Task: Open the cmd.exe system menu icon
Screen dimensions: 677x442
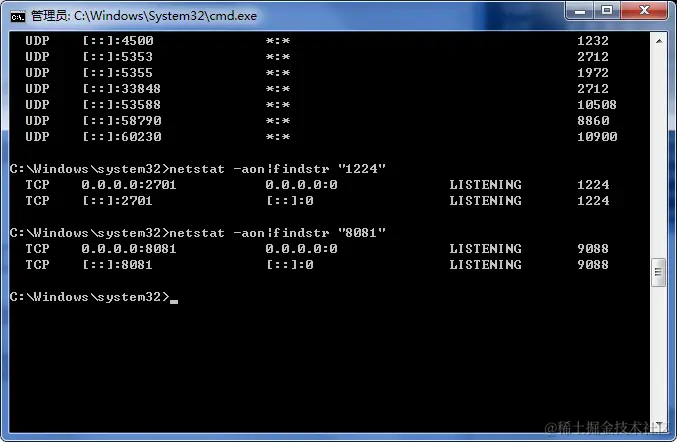Action: click(x=18, y=16)
